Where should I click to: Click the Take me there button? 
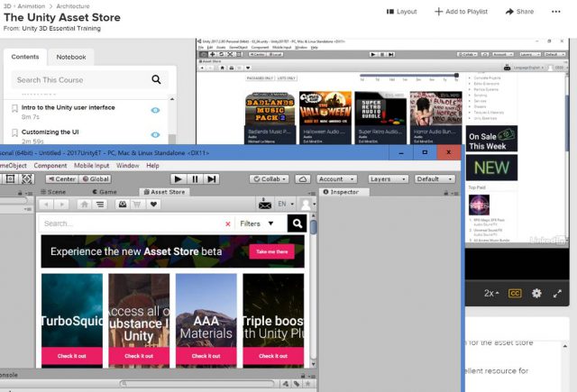[272, 252]
